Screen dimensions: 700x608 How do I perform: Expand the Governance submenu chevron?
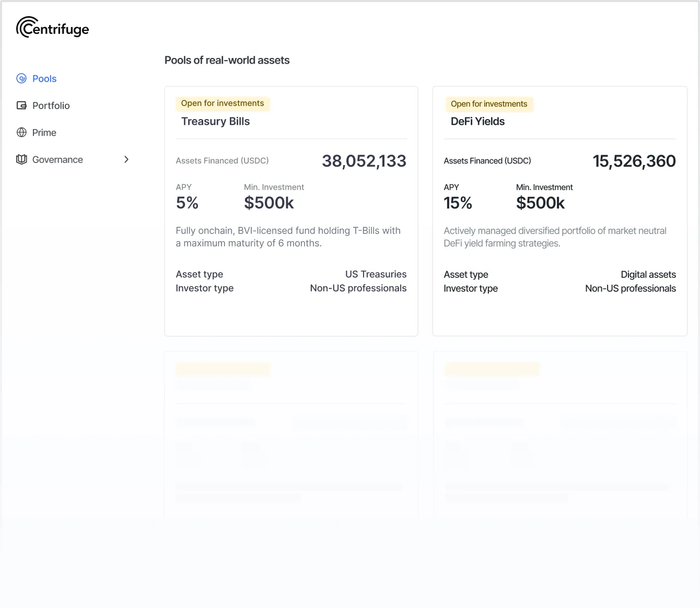point(126,160)
